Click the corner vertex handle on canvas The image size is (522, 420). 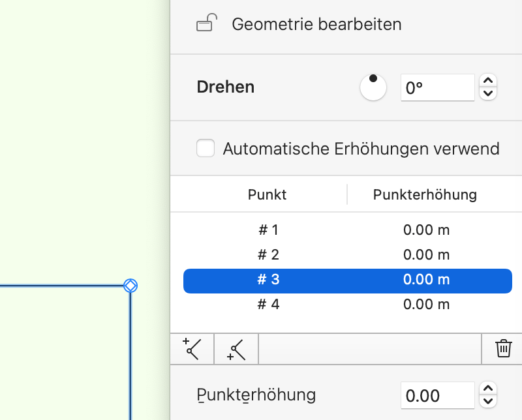pos(130,285)
